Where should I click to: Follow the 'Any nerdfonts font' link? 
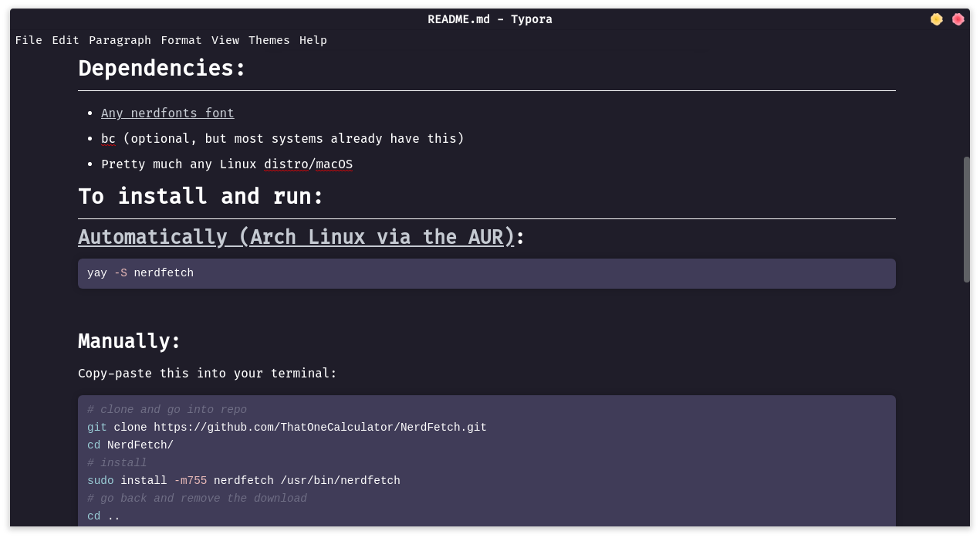(167, 113)
